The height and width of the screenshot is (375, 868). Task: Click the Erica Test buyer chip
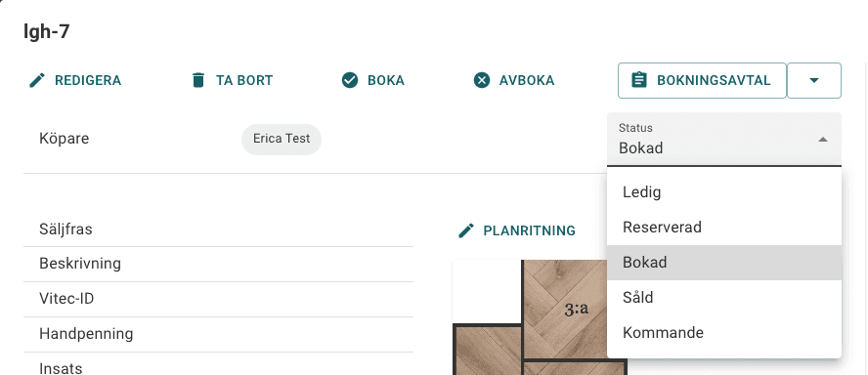(x=282, y=139)
